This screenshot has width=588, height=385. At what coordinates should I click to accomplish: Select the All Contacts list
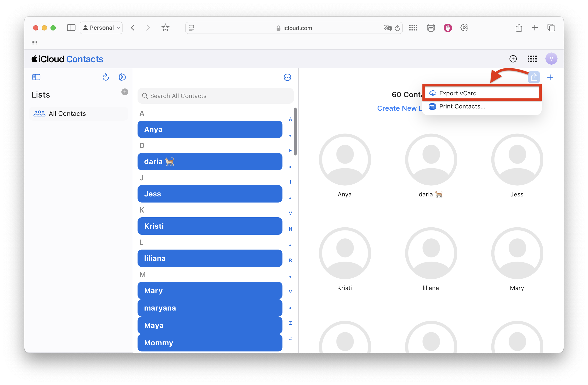tap(79, 113)
